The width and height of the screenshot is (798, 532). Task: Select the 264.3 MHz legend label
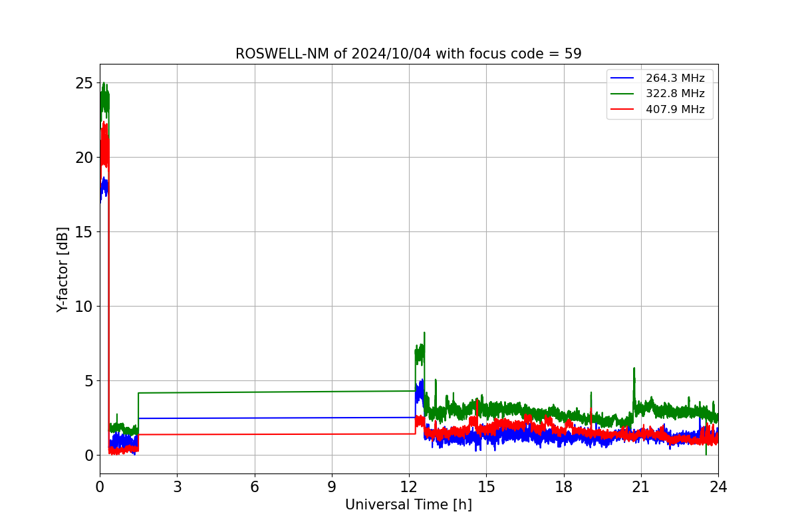(x=675, y=78)
